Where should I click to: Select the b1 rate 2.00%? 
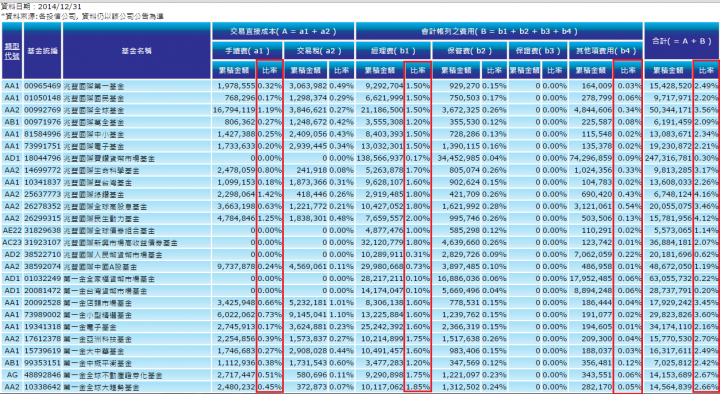coord(418,219)
